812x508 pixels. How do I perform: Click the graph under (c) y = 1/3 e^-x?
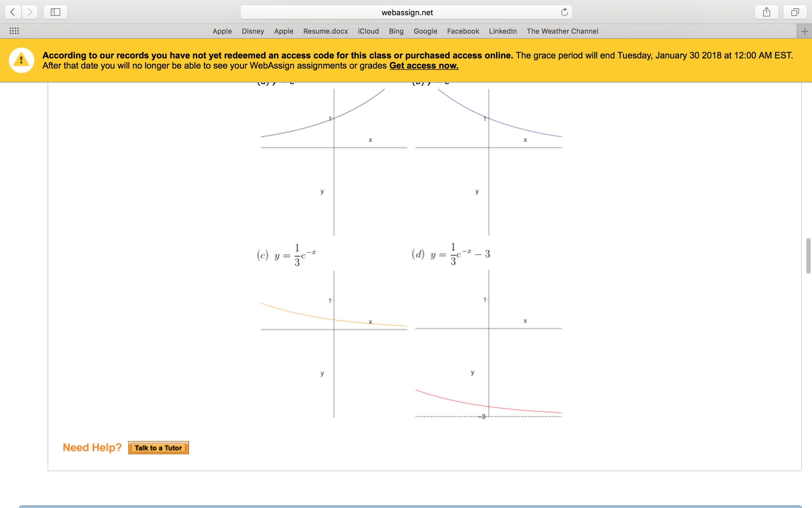tap(334, 344)
